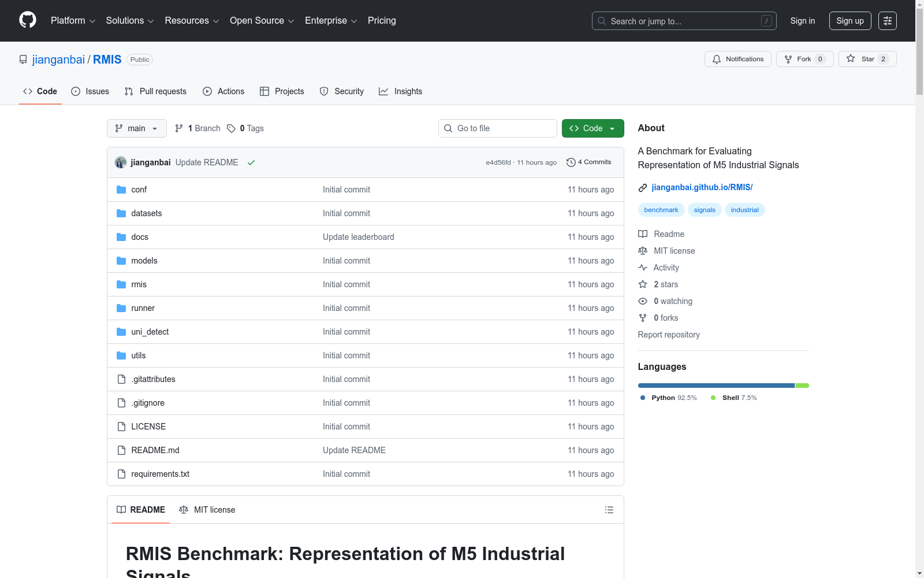924x578 pixels.
Task: Click the utils folder icon
Action: [121, 355]
